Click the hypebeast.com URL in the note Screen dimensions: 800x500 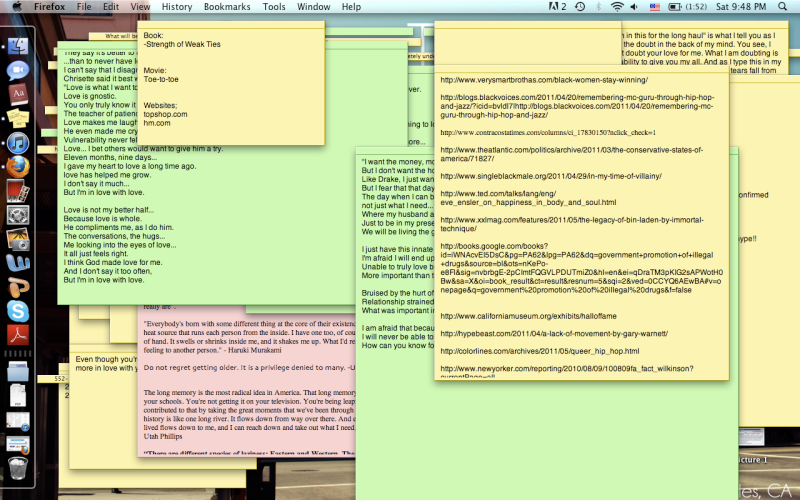(554, 333)
